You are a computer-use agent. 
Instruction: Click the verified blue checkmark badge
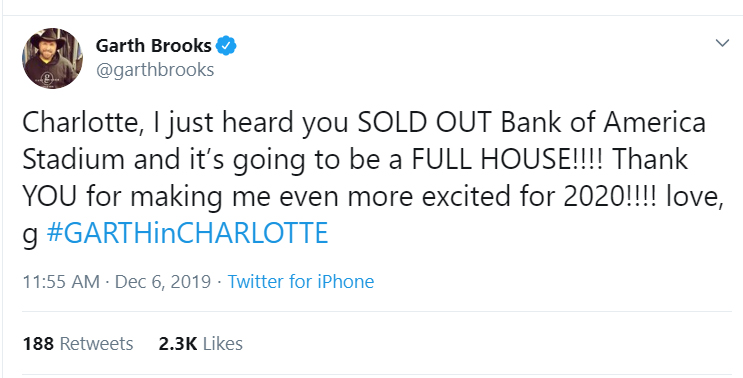tap(226, 46)
